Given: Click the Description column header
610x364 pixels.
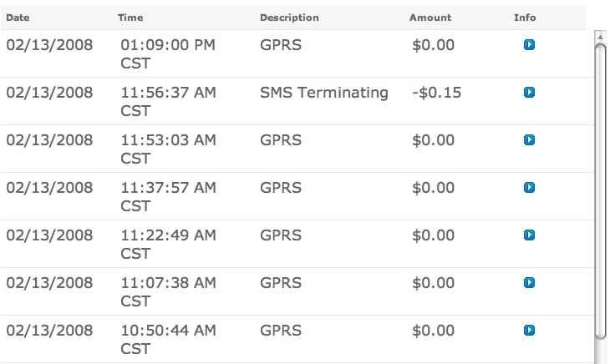Looking at the screenshot, I should [289, 18].
